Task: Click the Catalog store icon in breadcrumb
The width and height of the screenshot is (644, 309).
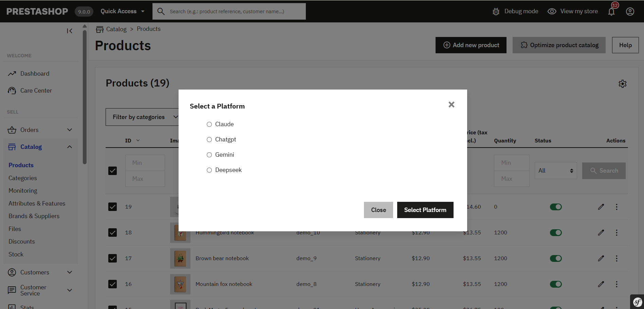Action: point(99,30)
